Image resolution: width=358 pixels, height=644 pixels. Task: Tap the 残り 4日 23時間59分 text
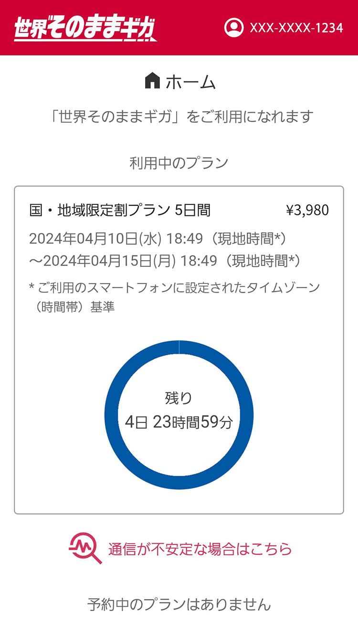click(179, 410)
